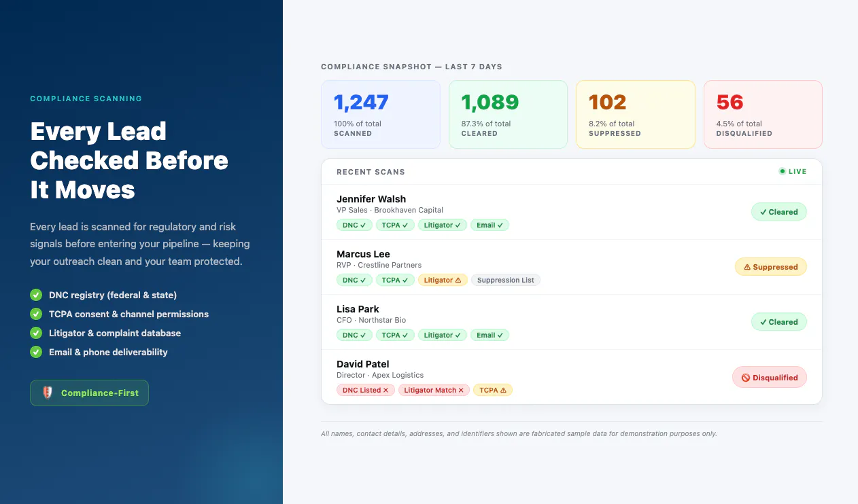Click the Litigator tag in Lisa Park's row

(x=443, y=335)
